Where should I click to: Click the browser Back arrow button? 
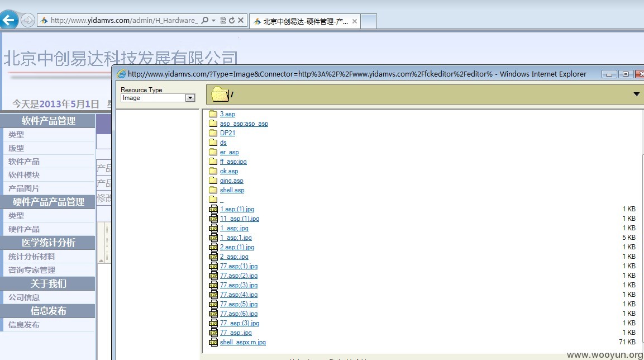(8, 20)
